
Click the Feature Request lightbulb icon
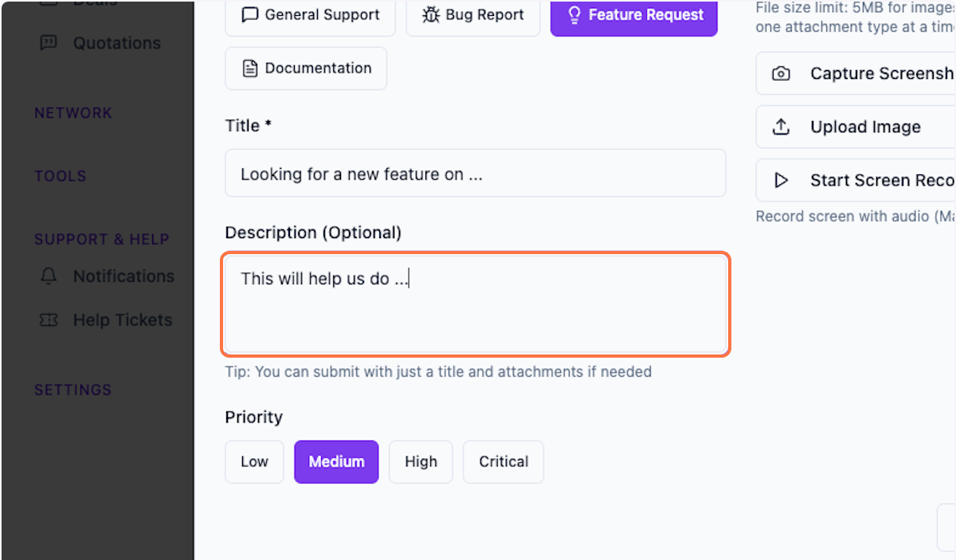point(575,14)
